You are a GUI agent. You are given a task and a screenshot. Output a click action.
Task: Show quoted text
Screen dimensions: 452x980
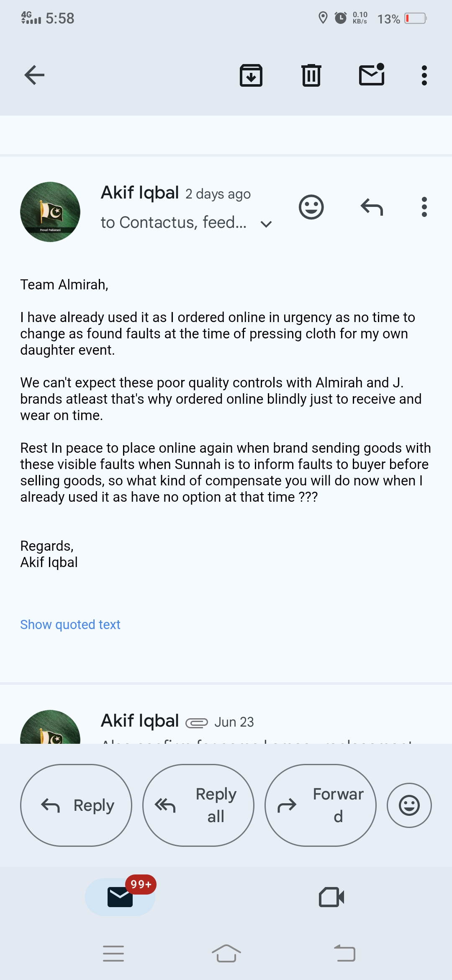click(70, 624)
